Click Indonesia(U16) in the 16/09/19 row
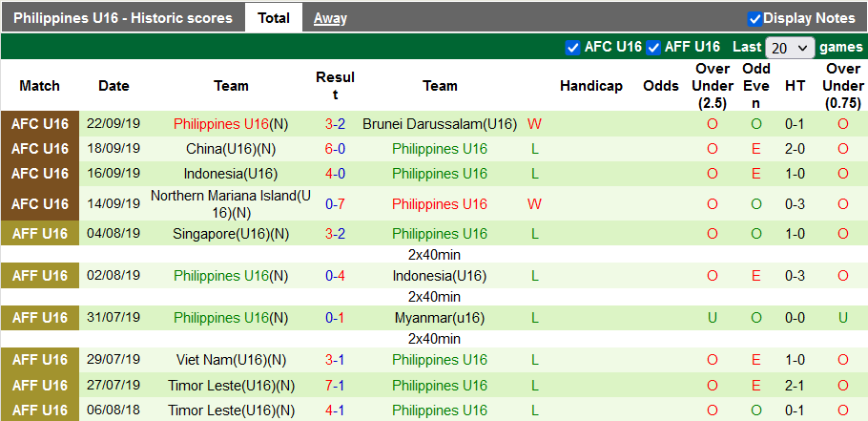Image resolution: width=868 pixels, height=421 pixels. tap(231, 174)
